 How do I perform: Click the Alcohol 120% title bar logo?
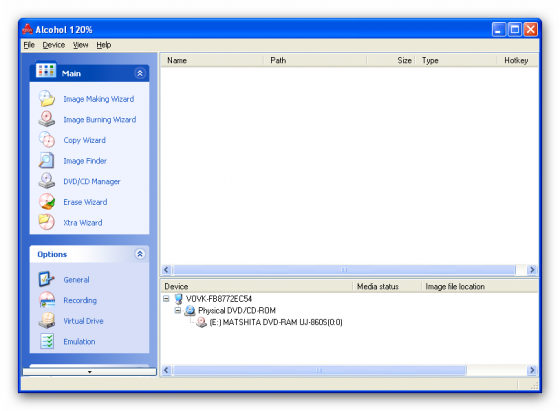pos(28,29)
